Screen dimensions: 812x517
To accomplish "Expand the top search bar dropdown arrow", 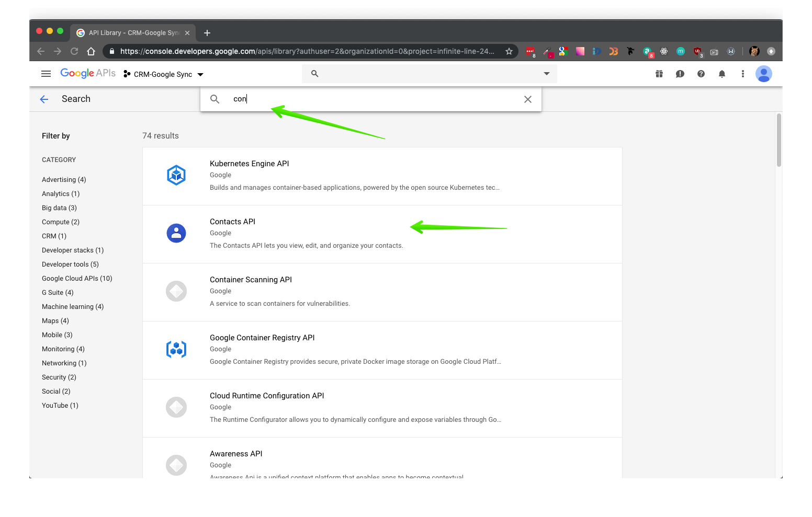I will tap(547, 74).
